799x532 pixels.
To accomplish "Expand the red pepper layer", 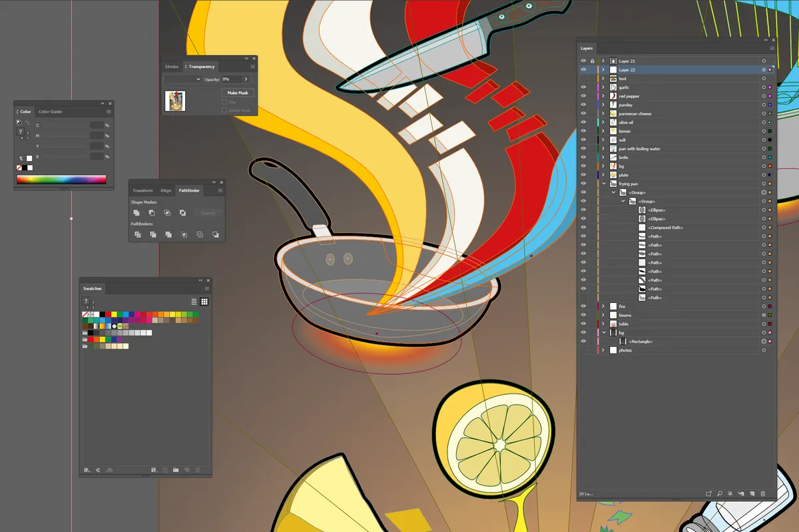I will (x=603, y=96).
